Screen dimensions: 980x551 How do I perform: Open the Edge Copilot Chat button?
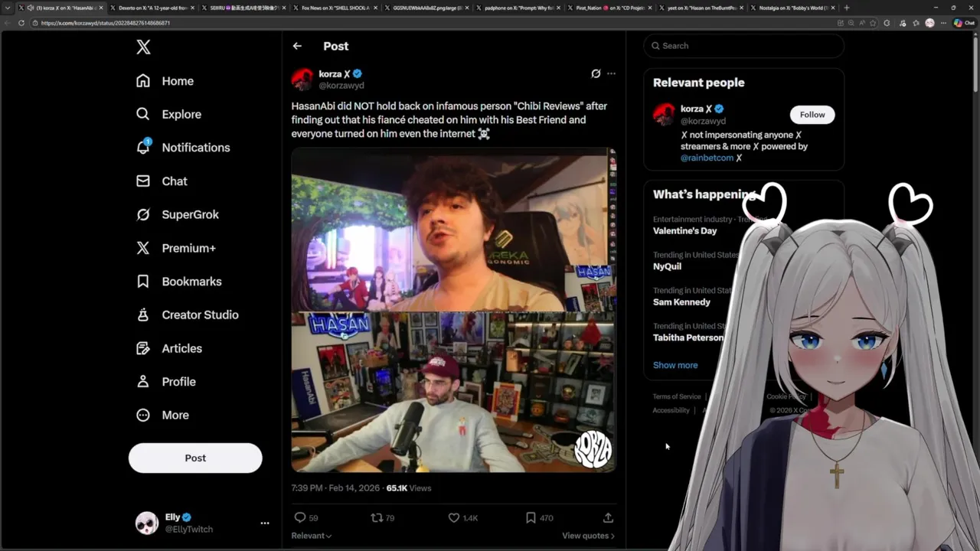tap(963, 23)
